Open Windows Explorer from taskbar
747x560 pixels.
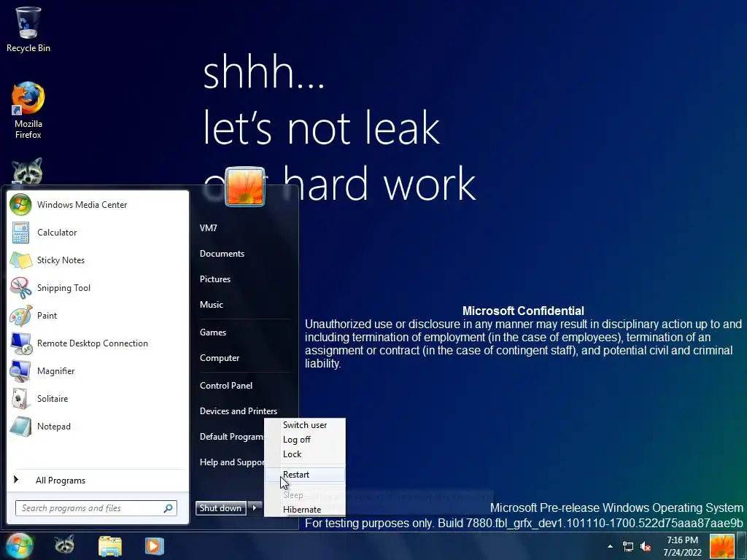[x=110, y=545]
